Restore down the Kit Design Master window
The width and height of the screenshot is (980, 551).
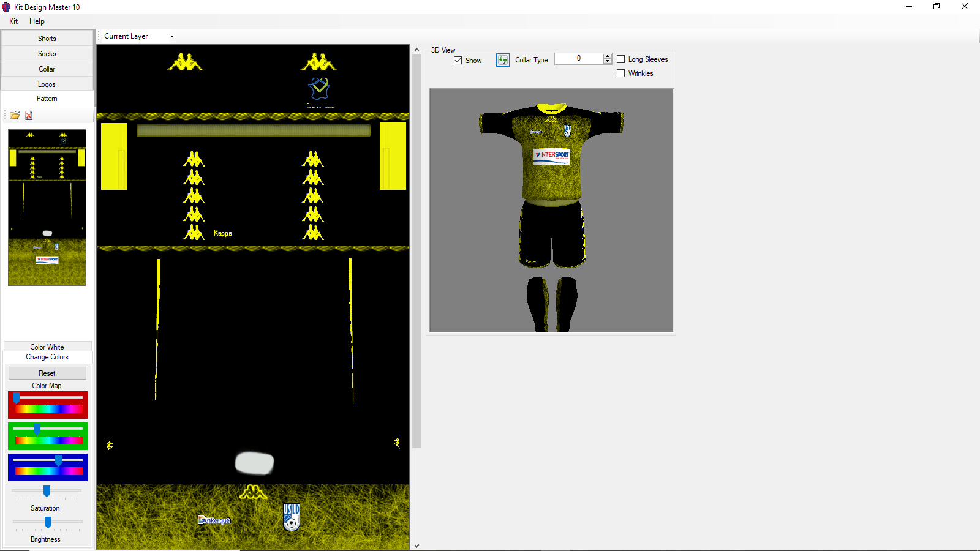937,7
